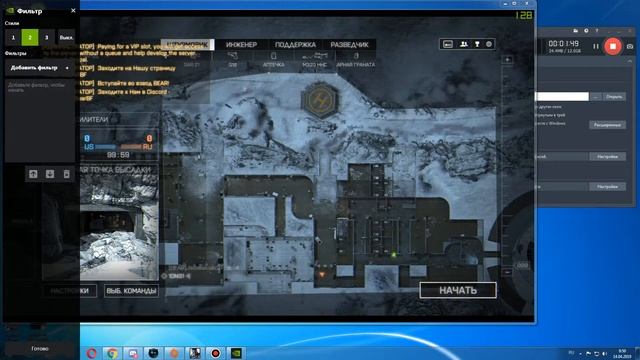Click the Открыть button in the recorder
The width and height of the screenshot is (640, 360).
pyautogui.click(x=614, y=97)
